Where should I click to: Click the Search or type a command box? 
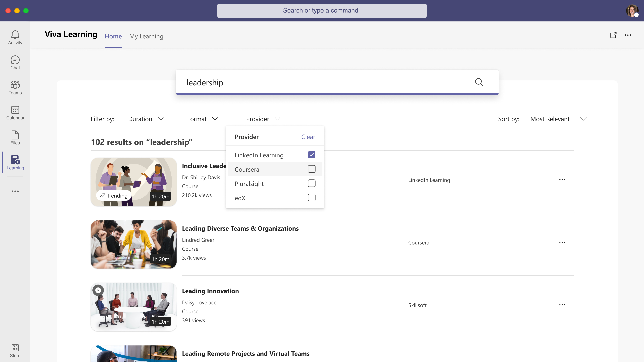point(322,10)
